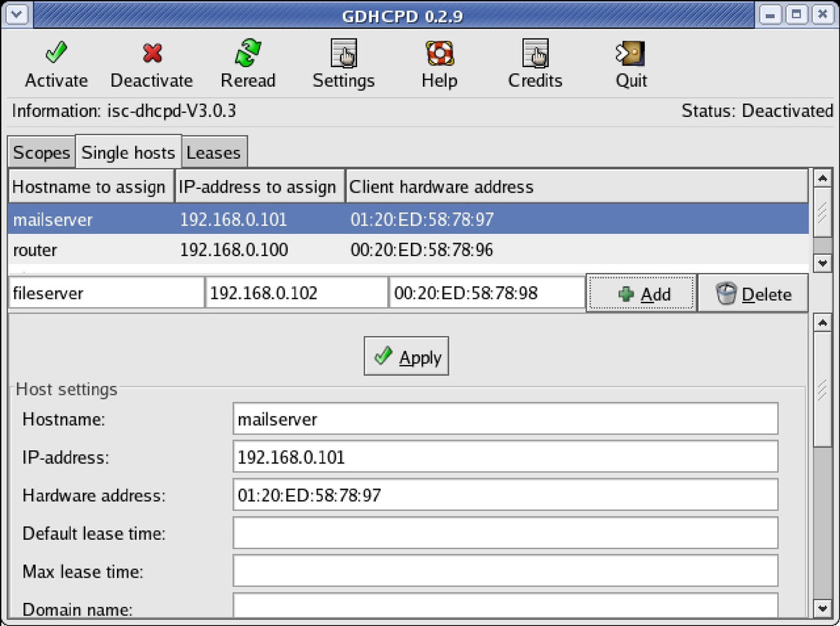Viewport: 840px width, 626px height.
Task: Click the Apply button
Action: click(406, 356)
